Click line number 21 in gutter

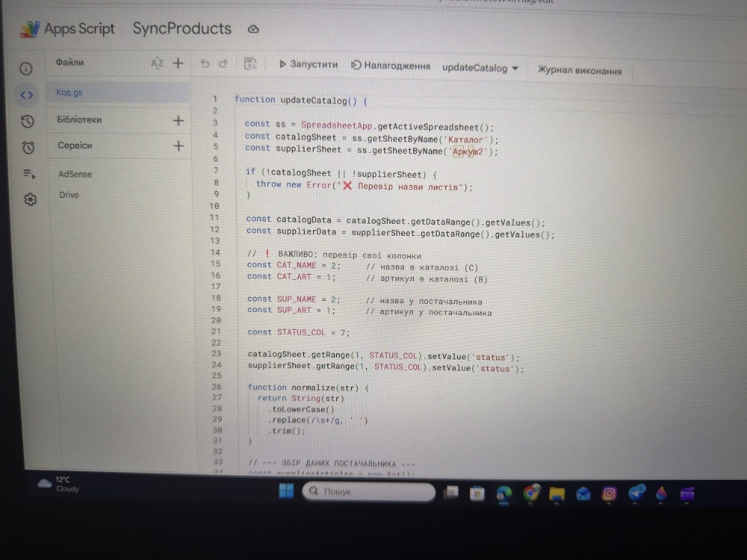[216, 332]
